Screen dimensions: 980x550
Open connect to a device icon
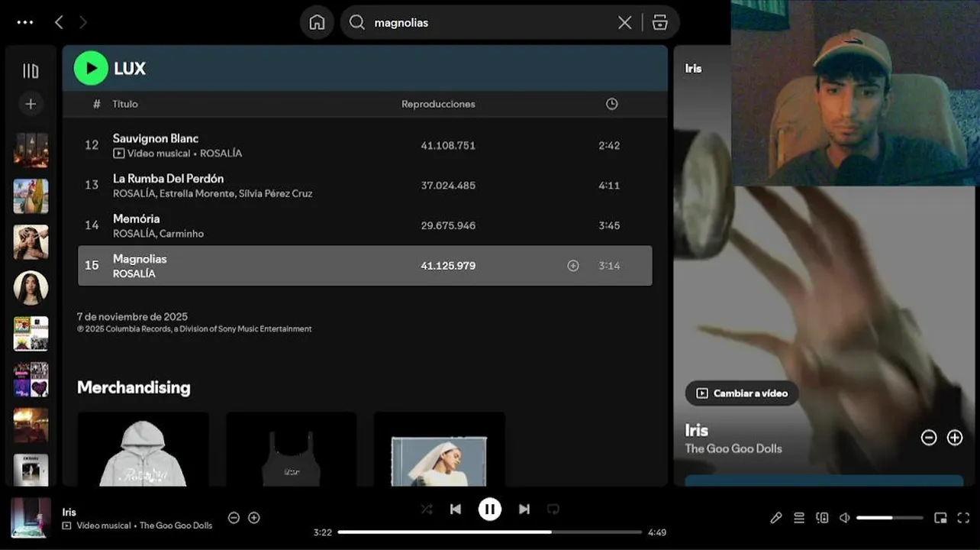click(822, 518)
